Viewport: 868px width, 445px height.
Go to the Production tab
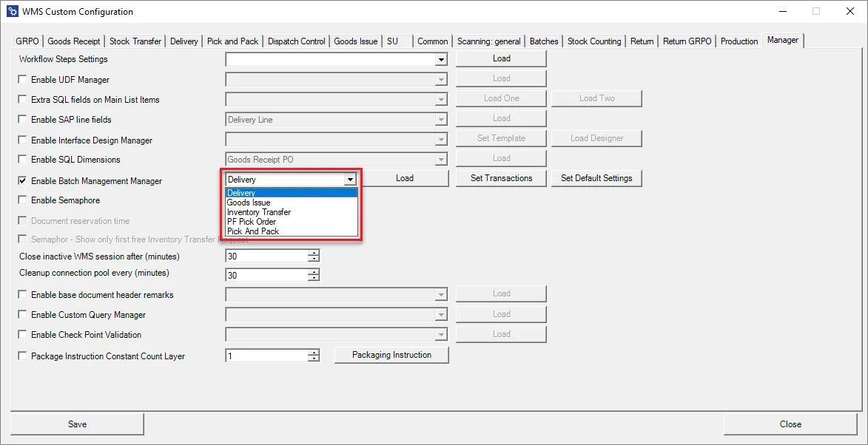click(739, 41)
